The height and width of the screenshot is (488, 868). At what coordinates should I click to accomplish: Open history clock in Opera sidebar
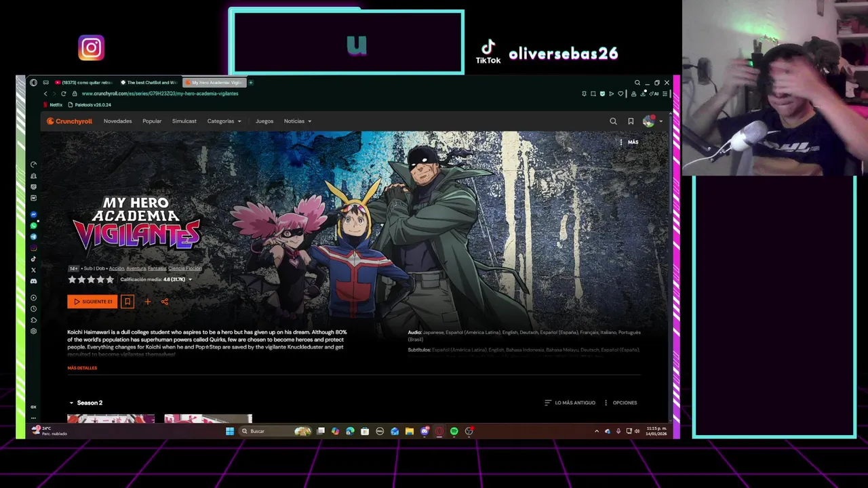point(33,309)
